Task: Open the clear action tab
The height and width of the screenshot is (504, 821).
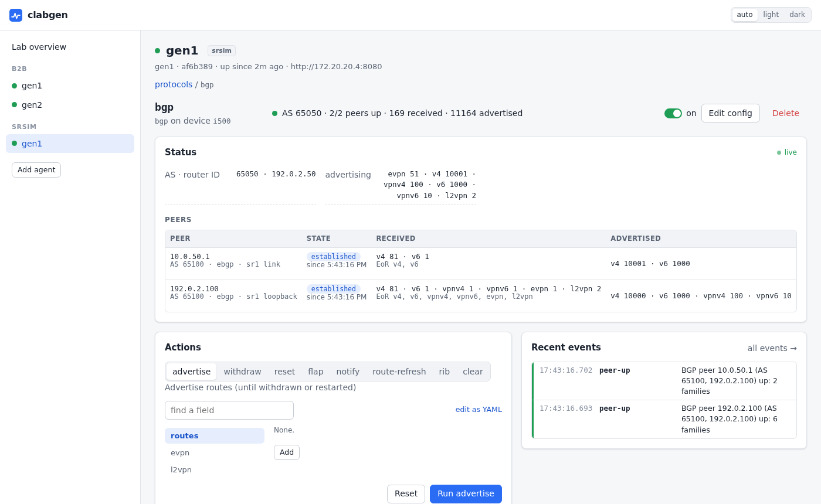Action: pos(473,372)
